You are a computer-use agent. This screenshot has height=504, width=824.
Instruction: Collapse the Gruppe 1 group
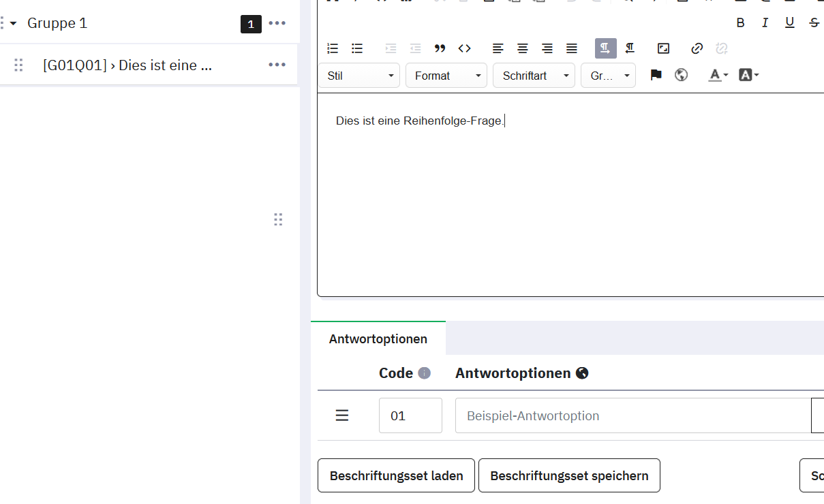[13, 24]
